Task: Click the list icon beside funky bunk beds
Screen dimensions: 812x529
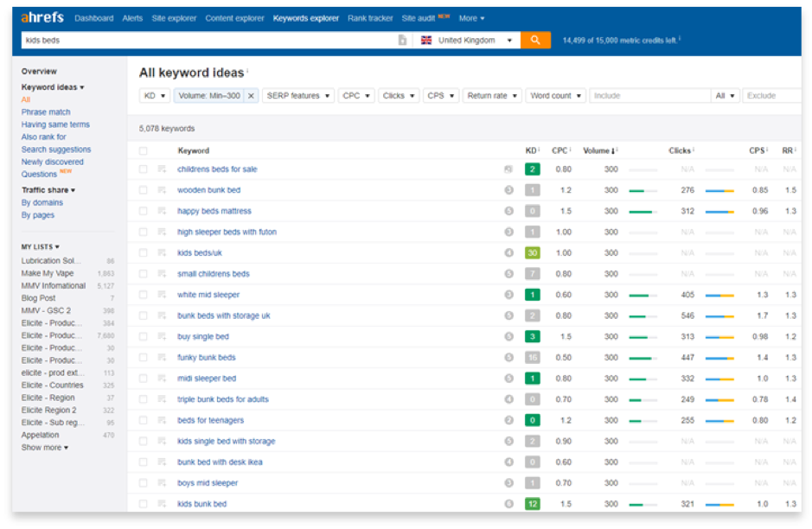Action: tap(162, 357)
